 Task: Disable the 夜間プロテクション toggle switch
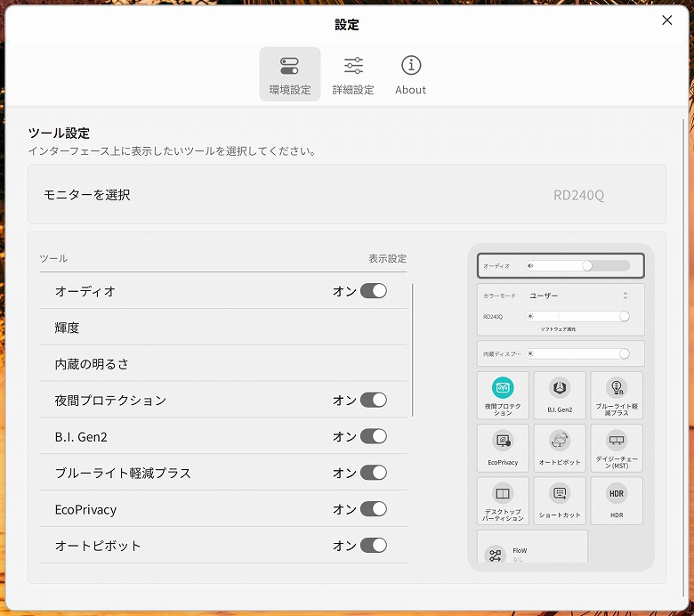tap(374, 401)
